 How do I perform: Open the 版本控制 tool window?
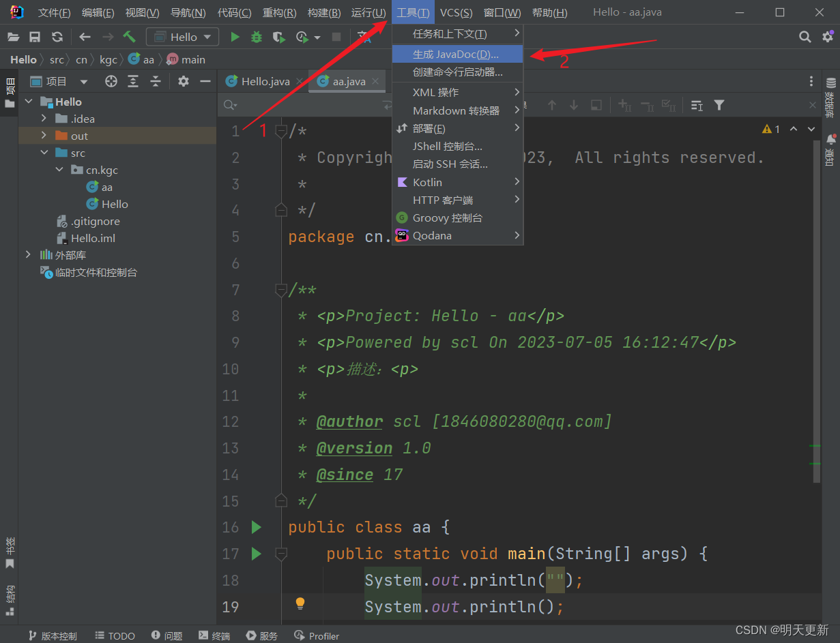pos(52,635)
